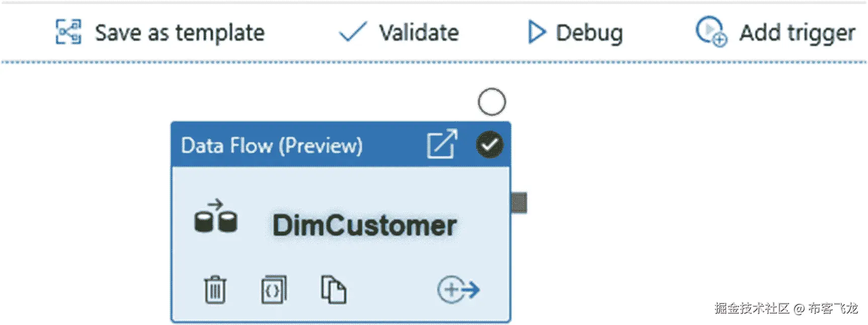The image size is (868, 325).
Task: Add activity on output with plus-arrow icon
Action: [458, 289]
